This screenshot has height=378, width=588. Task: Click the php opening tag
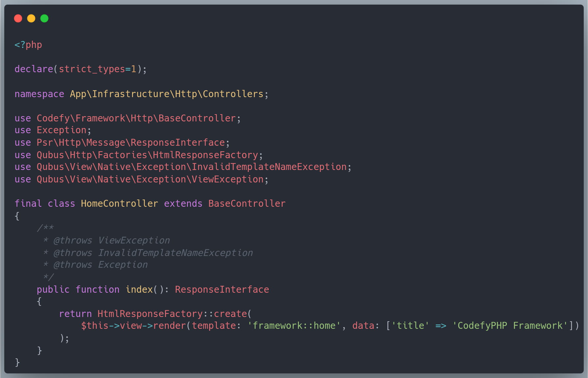[x=28, y=44]
